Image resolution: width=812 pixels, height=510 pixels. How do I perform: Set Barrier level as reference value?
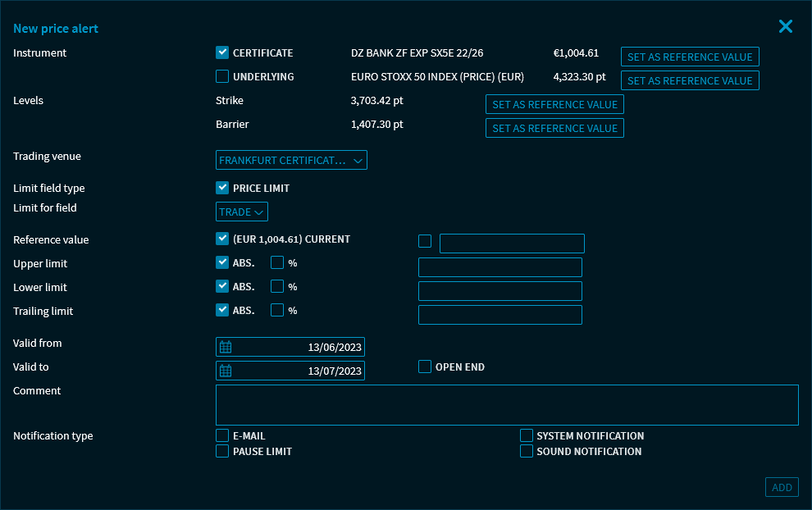point(554,128)
